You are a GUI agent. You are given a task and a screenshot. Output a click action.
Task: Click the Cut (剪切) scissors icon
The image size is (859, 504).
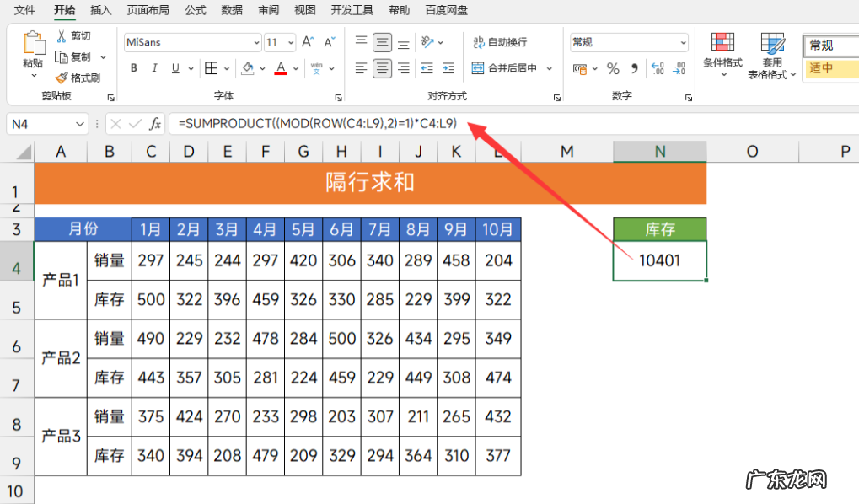point(61,36)
